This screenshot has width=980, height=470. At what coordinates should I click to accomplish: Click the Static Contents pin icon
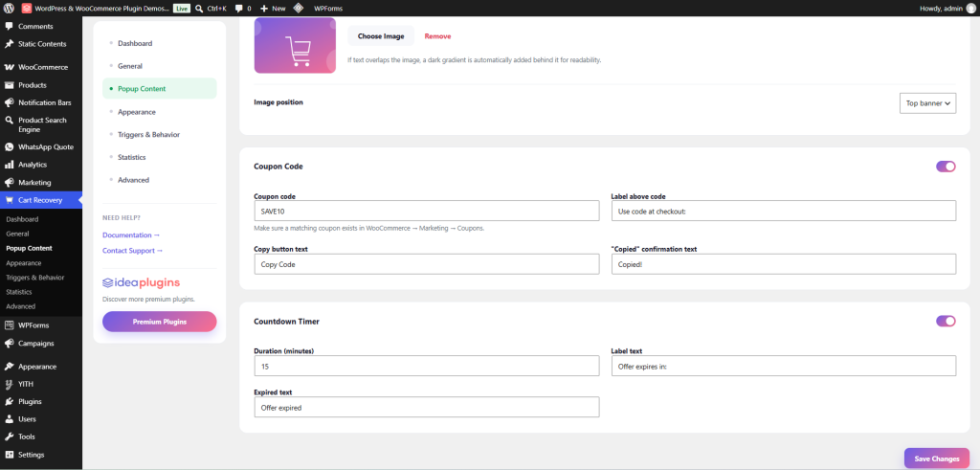tap(9, 44)
